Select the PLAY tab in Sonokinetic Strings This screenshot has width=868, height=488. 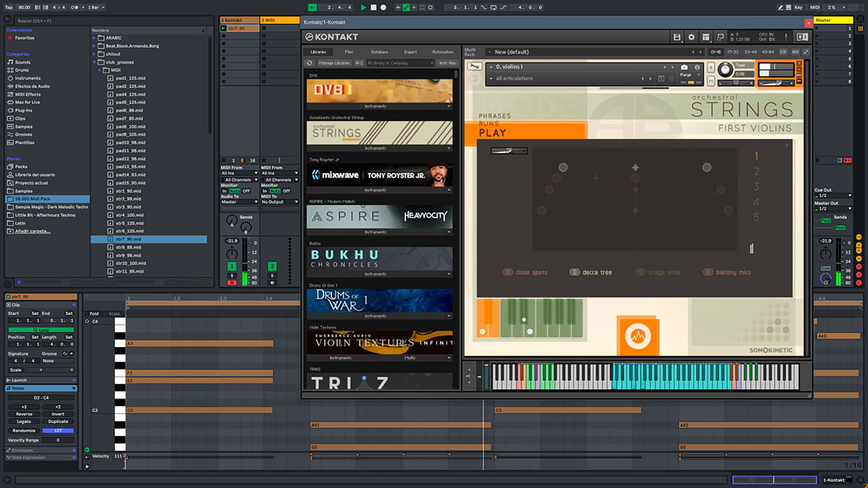(x=493, y=133)
